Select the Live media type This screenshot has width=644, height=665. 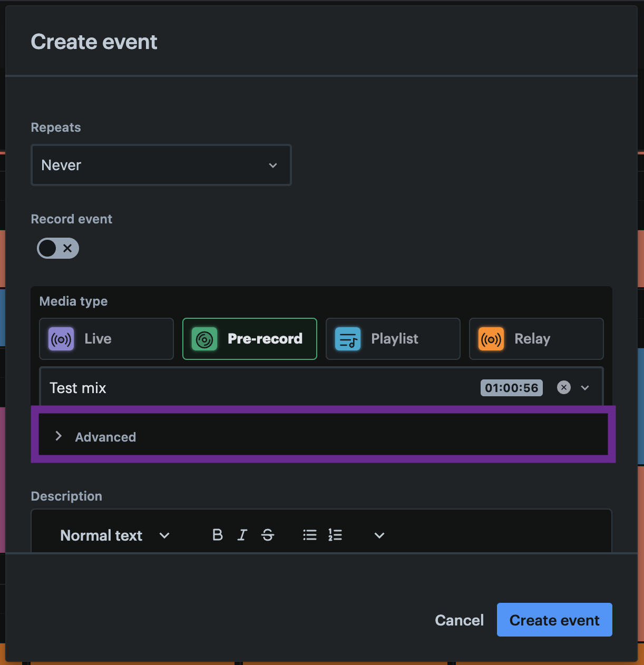pyautogui.click(x=106, y=339)
